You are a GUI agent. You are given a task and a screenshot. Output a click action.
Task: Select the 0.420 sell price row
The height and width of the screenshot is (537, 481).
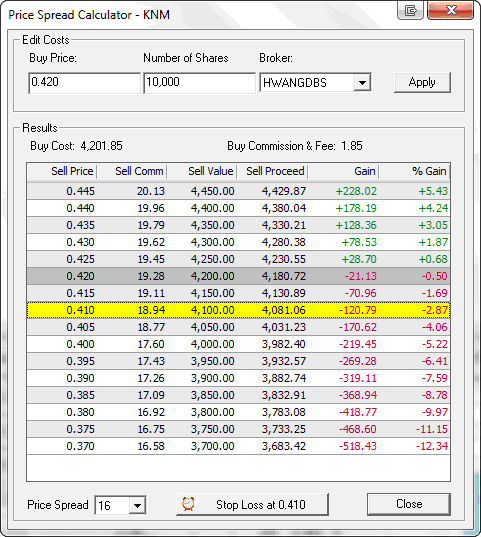coord(238,276)
